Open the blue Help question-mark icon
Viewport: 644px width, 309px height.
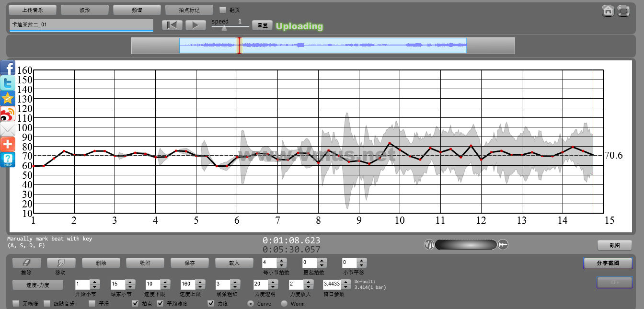click(8, 160)
